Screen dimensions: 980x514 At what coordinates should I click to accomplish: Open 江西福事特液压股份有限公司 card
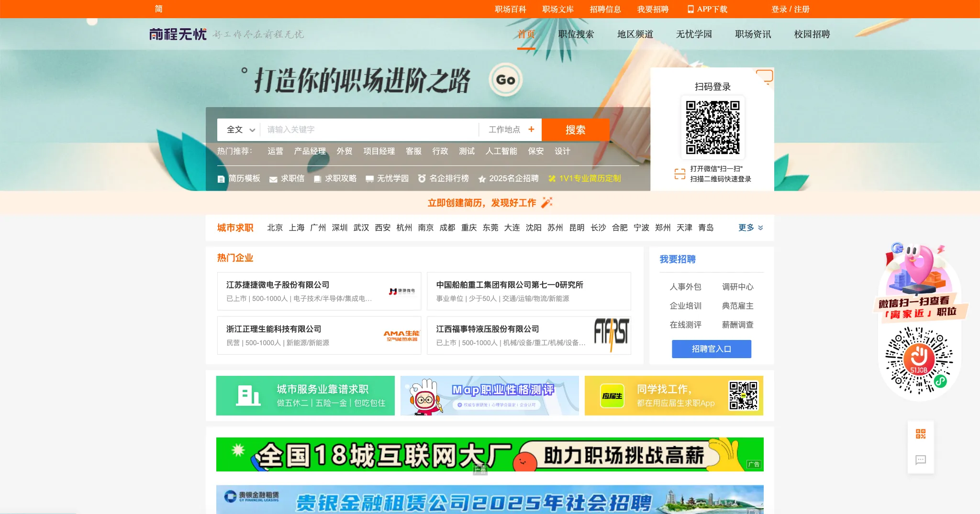[x=529, y=335]
